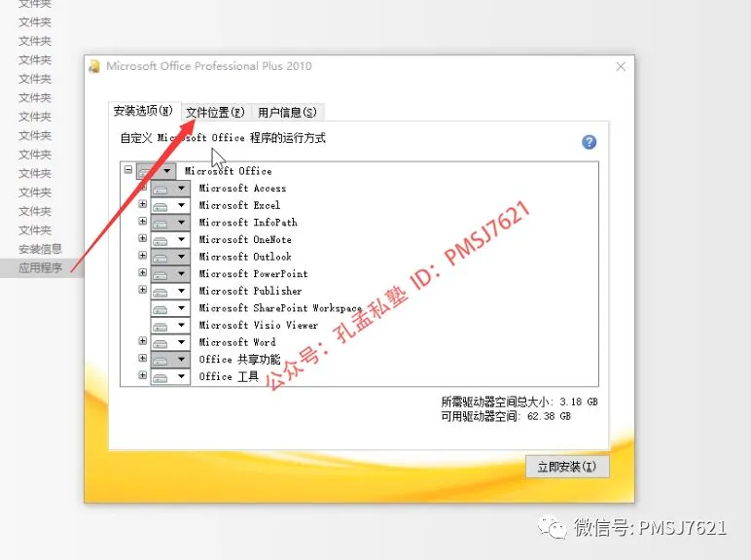The image size is (751, 560).
Task: Close the Office 2010 installer window
Action: [x=621, y=66]
